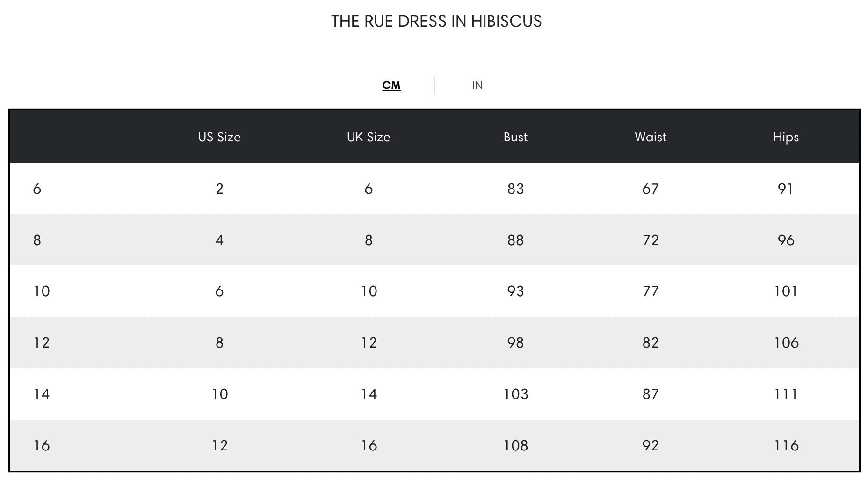868x479 pixels.
Task: Select the size 16 row label
Action: pyautogui.click(x=42, y=446)
